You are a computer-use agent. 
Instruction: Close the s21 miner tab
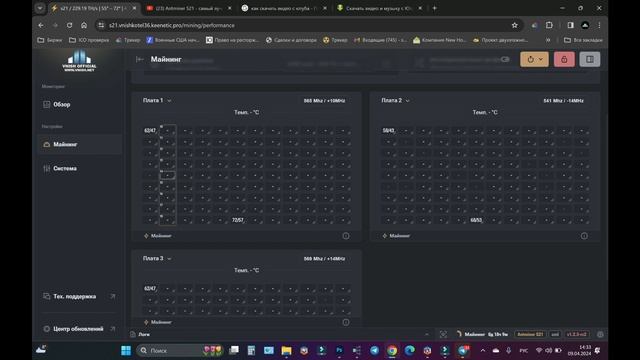coord(134,8)
